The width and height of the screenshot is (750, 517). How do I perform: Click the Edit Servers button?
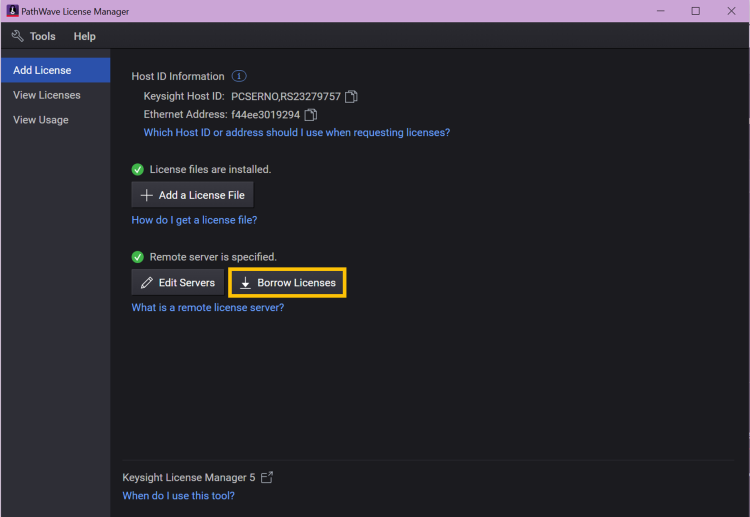(x=177, y=282)
